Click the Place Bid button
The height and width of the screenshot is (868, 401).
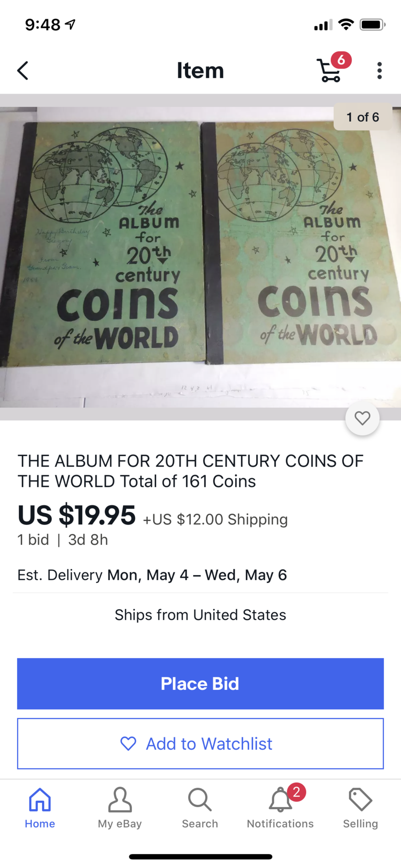pyautogui.click(x=200, y=684)
